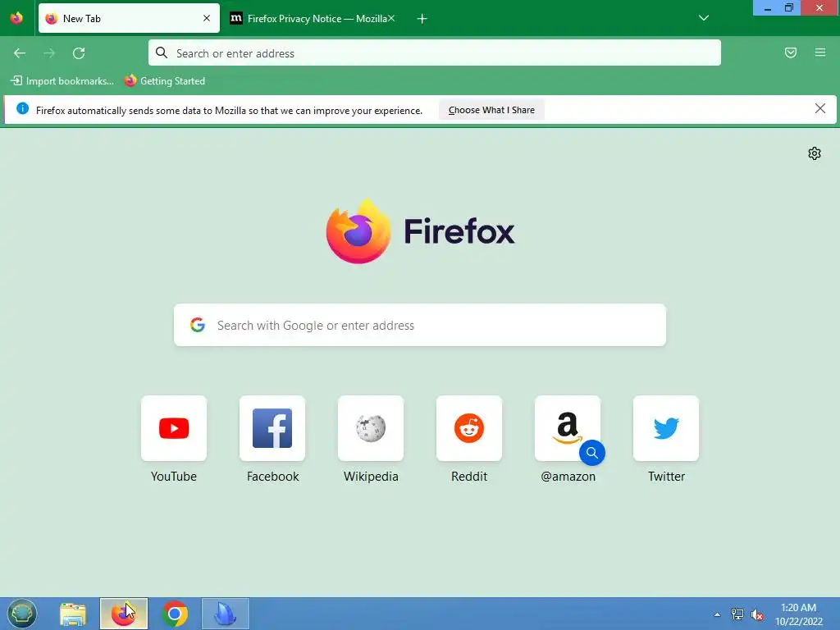Open the Reddit shortcut tile

click(x=469, y=428)
